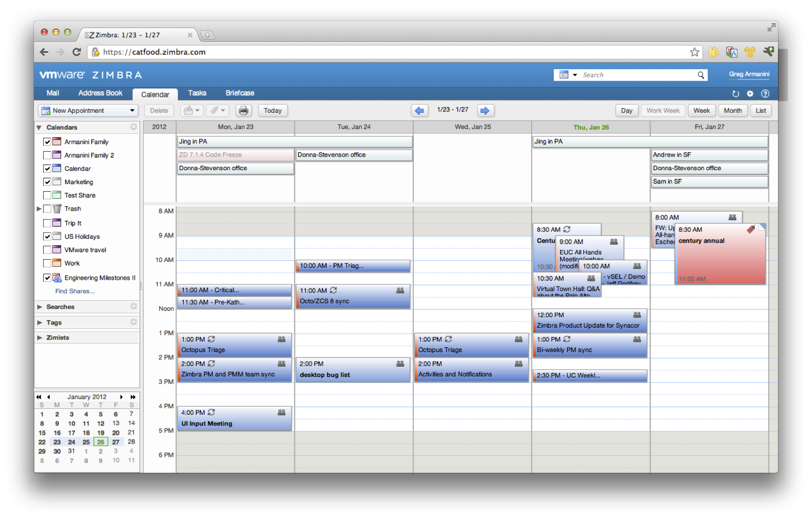
Task: Toggle the US Holidays calendar checkbox
Action: click(48, 237)
